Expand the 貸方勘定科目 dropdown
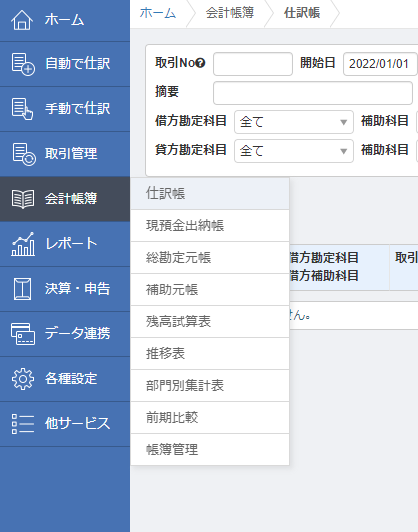This screenshot has height=532, width=418. tap(294, 151)
